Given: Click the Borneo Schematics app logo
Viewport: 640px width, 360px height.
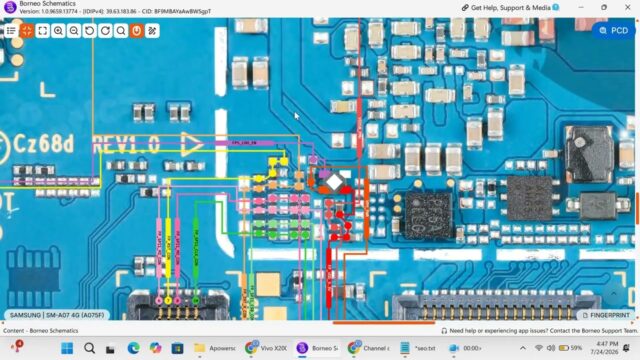Looking at the screenshot, I should tap(9, 7).
